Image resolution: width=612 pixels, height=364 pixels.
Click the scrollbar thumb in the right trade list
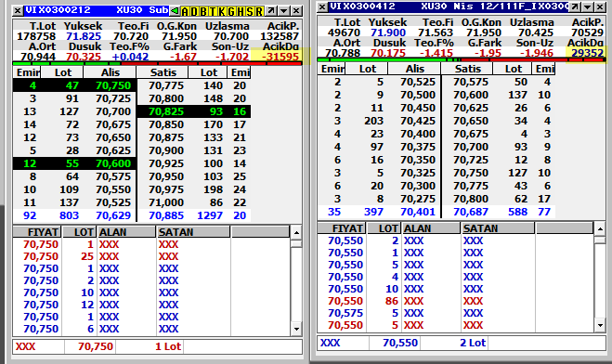click(x=600, y=240)
